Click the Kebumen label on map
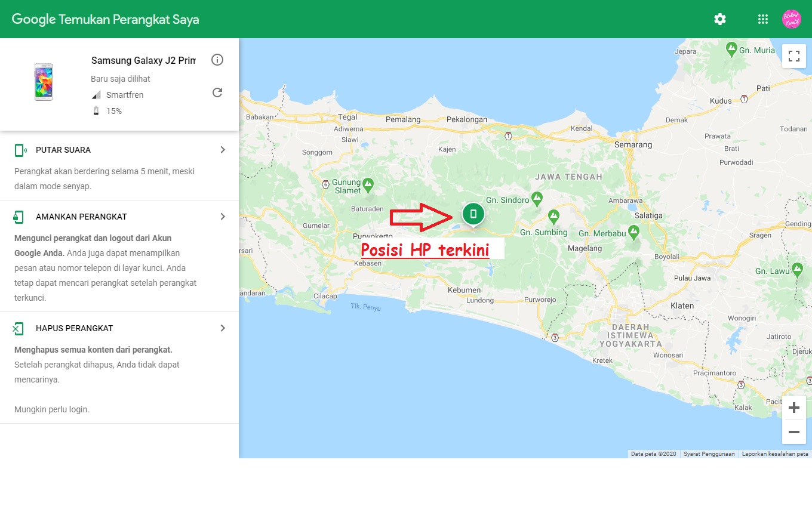 tap(465, 290)
